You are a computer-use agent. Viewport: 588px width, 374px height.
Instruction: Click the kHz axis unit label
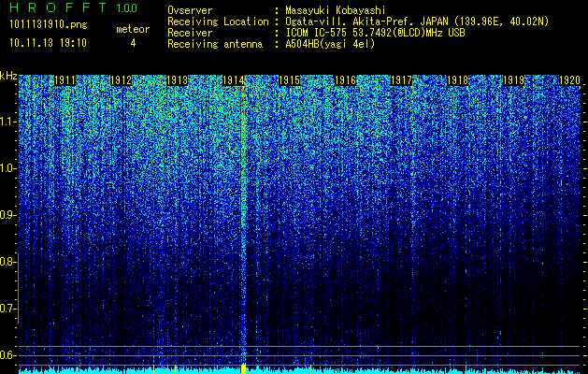click(x=8, y=76)
